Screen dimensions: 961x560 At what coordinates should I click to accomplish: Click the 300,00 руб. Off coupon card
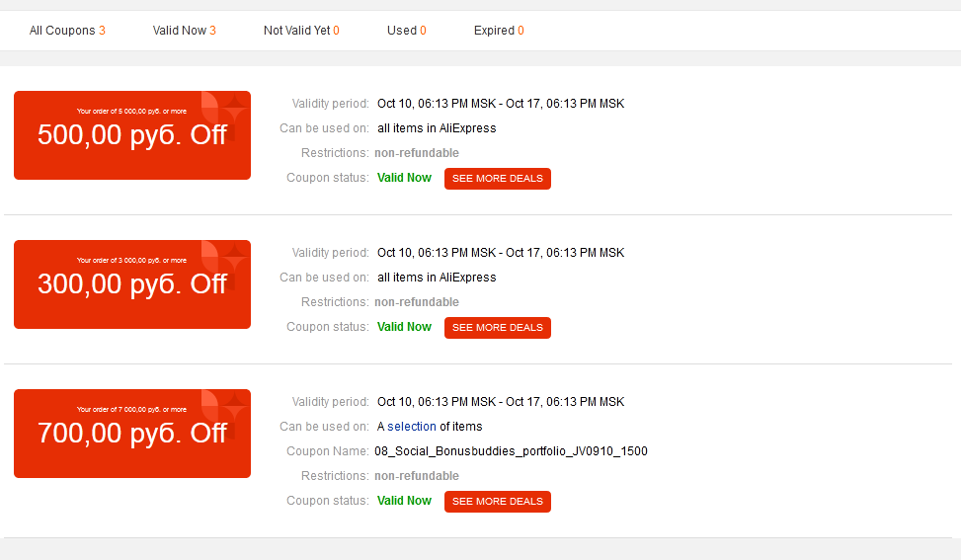132,284
